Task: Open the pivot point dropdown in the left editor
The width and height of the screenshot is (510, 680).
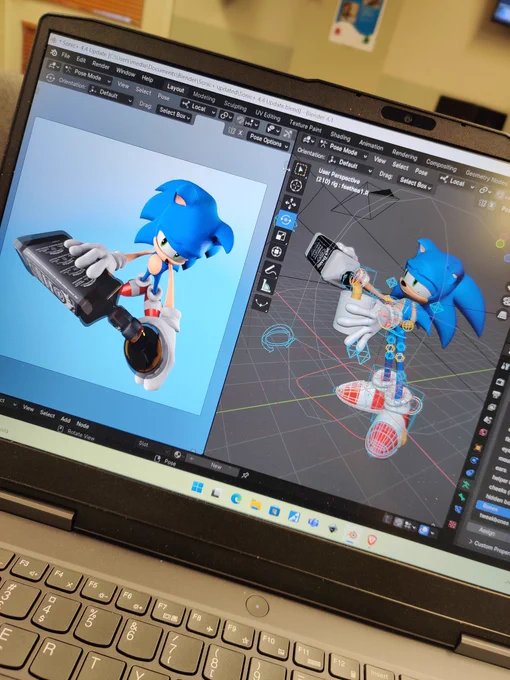Action: [226, 115]
